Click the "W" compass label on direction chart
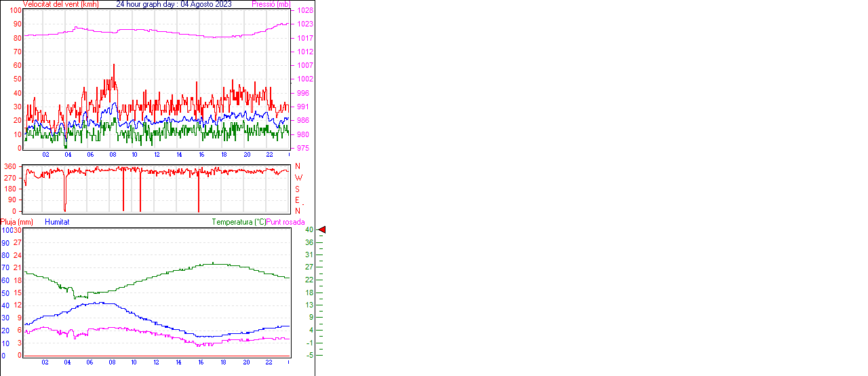The width and height of the screenshot is (868, 376). coord(298,178)
